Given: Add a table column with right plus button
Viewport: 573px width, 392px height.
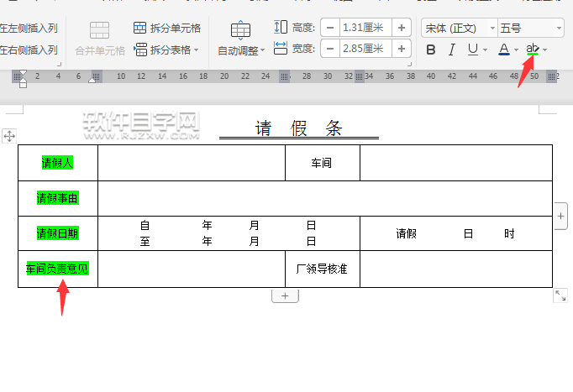Looking at the screenshot, I should 561,216.
